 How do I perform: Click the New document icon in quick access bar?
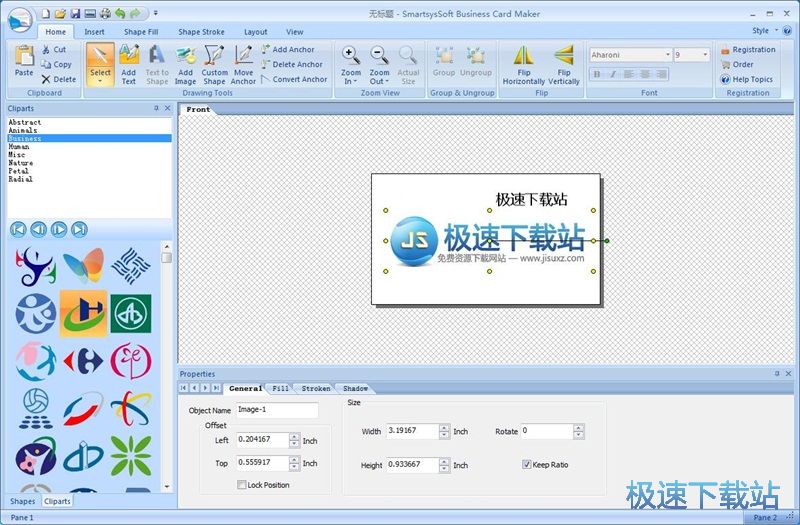click(46, 13)
